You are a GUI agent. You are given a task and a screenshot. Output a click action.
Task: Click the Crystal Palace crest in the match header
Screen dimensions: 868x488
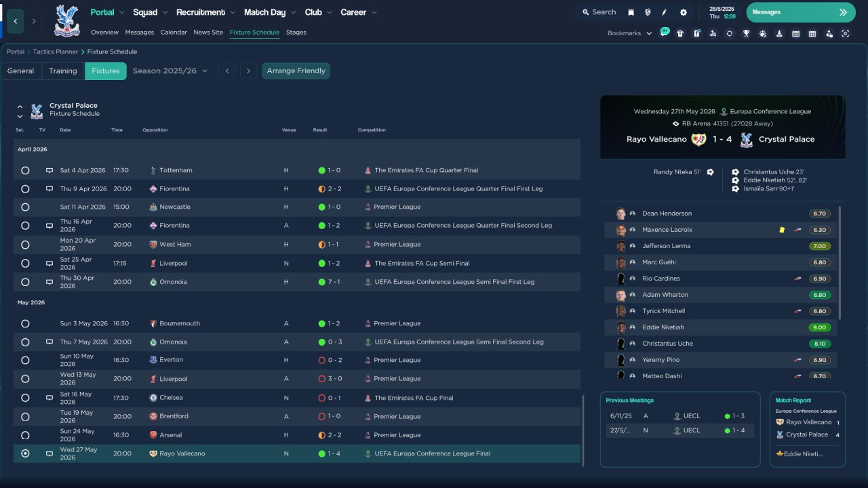tap(746, 140)
